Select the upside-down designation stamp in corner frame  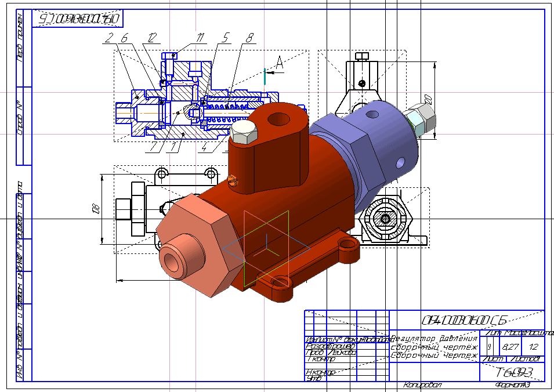click(x=78, y=18)
